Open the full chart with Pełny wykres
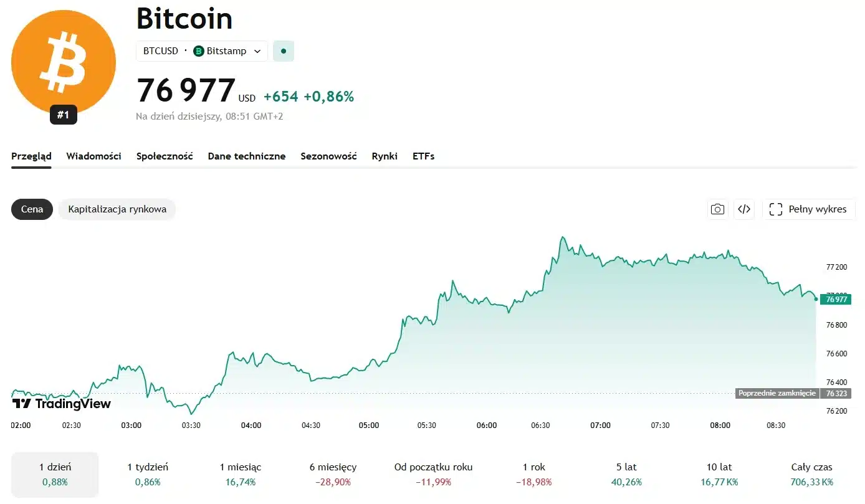Image resolution: width=865 pixels, height=504 pixels. (808, 209)
